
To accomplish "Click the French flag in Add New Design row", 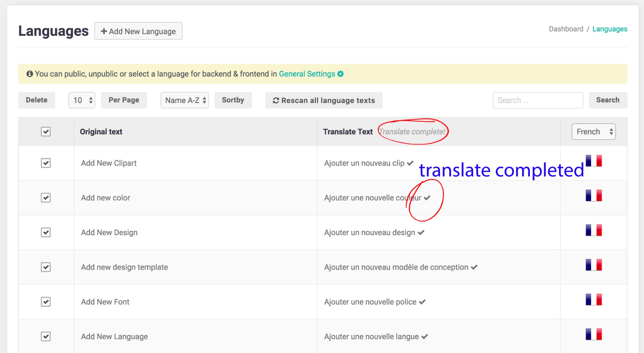I will [x=593, y=230].
